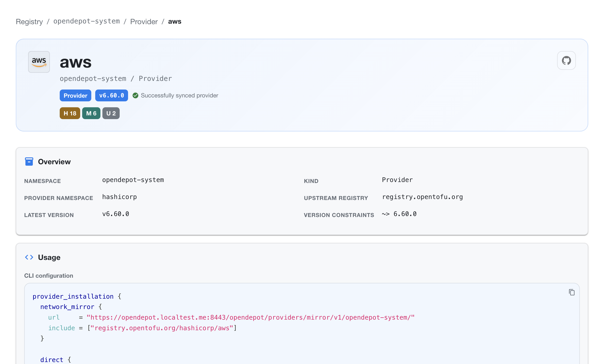Open opendepot-system breadcrumb link

87,21
